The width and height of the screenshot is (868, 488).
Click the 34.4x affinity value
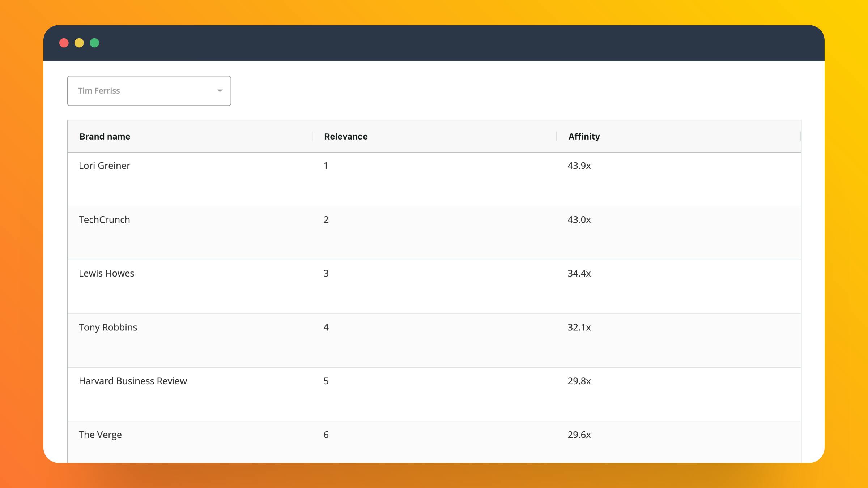579,273
